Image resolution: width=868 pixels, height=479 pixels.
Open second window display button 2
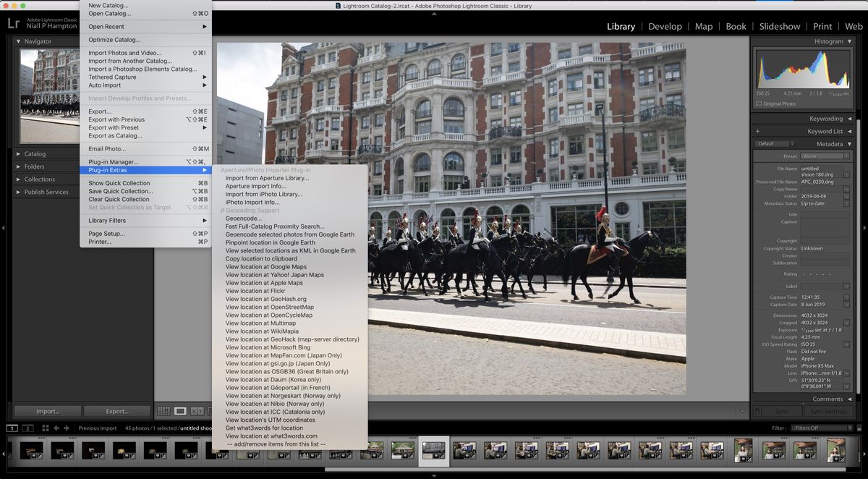click(x=27, y=428)
